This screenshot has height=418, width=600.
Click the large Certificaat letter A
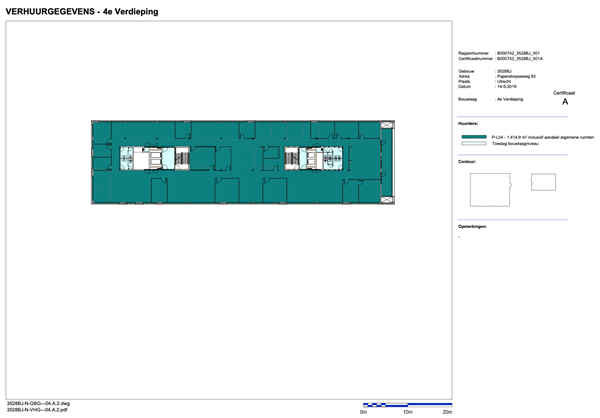(565, 102)
